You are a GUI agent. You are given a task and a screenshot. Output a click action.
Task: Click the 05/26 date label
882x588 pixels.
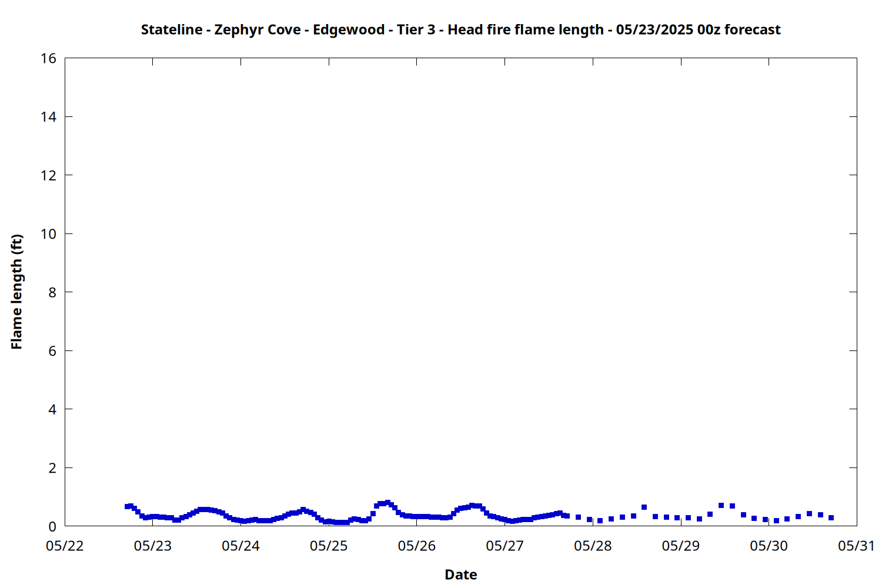pyautogui.click(x=417, y=546)
